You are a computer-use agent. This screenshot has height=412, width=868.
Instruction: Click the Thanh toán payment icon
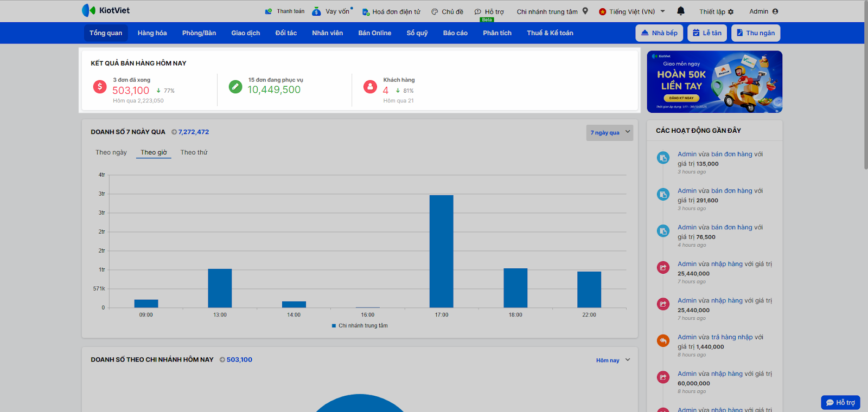point(269,11)
